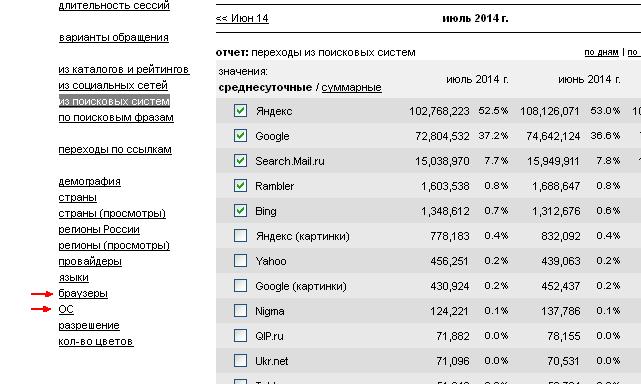Enable the Яндекс (картинки) checkbox
The image size is (641, 384).
[240, 236]
